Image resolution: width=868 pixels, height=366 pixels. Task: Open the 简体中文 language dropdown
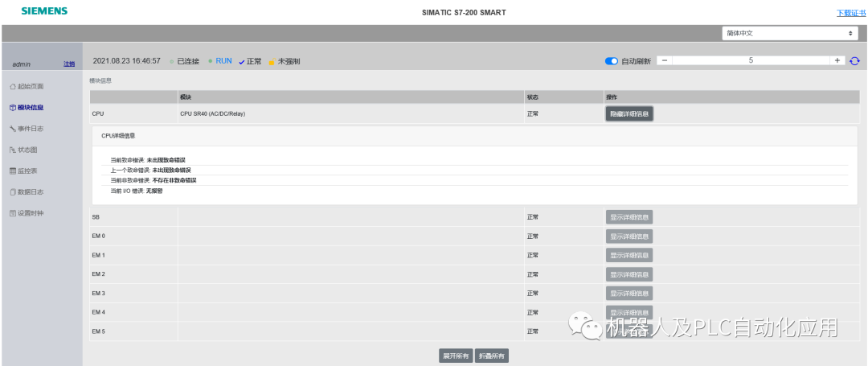tap(790, 33)
